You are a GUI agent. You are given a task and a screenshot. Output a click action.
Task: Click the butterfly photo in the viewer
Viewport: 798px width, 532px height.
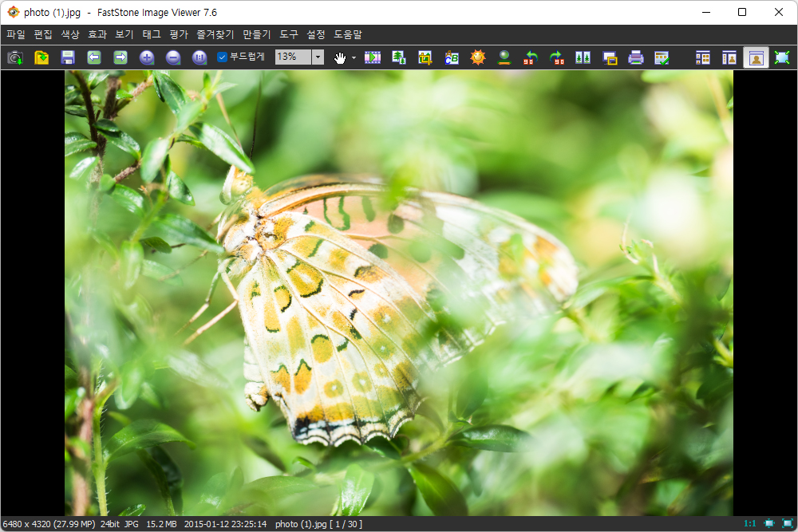(x=399, y=293)
